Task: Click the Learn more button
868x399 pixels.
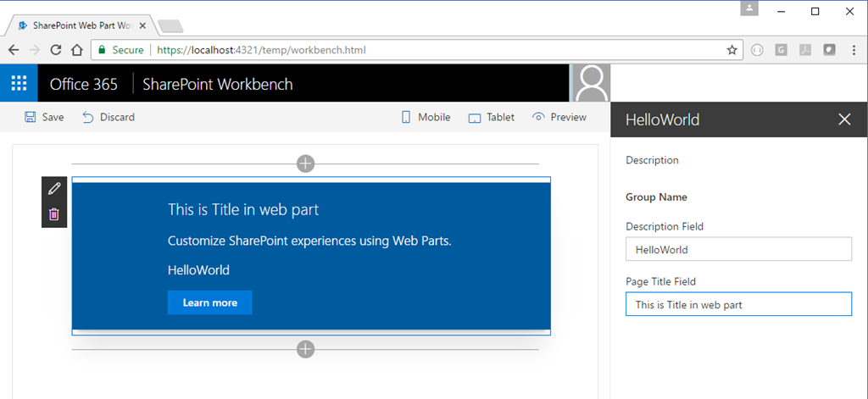Action: point(210,302)
